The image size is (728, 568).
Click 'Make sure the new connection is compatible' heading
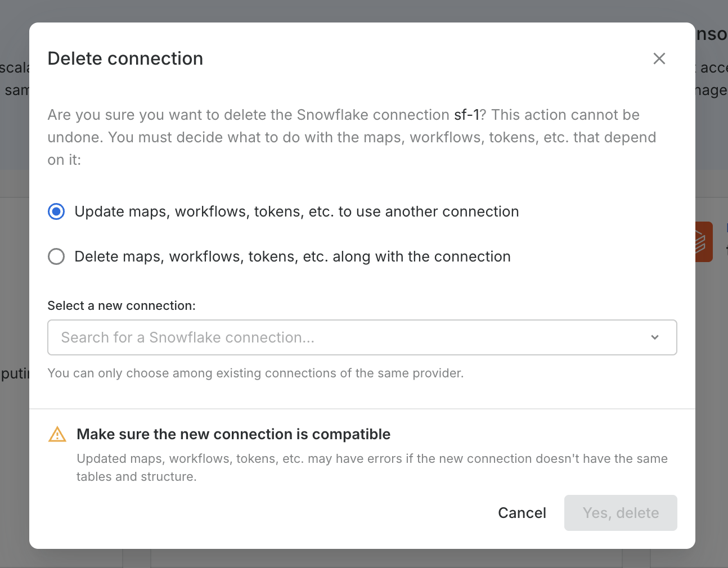[233, 434]
